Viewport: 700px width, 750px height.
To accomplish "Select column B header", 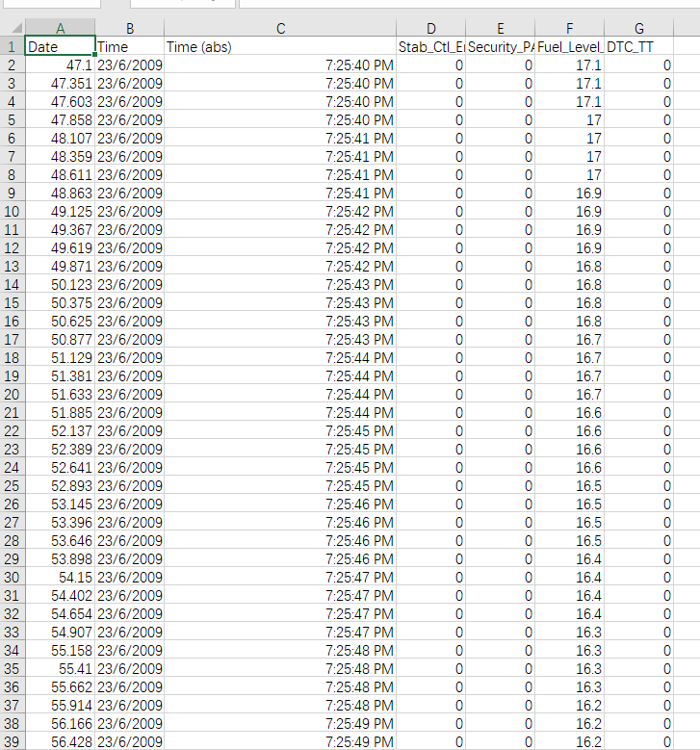I will (130, 28).
